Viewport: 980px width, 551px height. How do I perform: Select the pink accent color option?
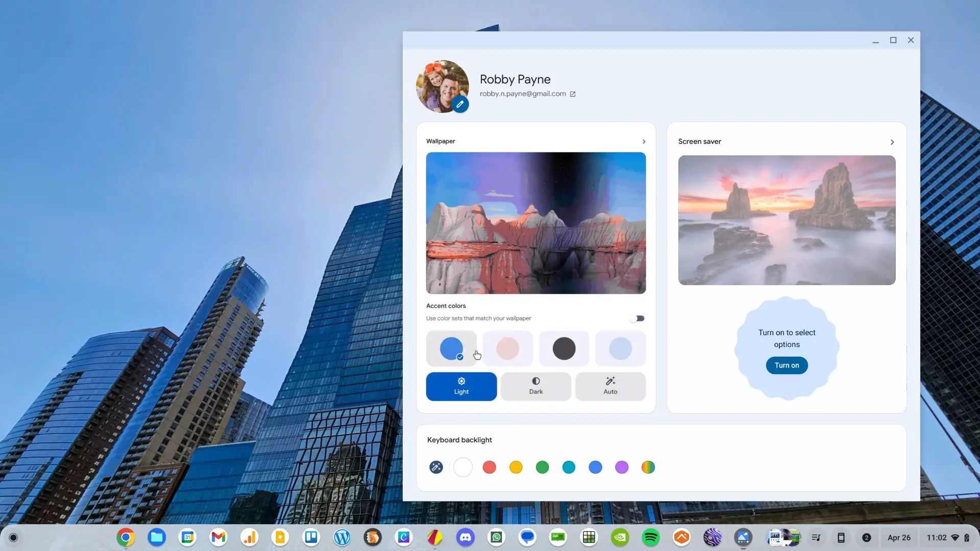507,348
